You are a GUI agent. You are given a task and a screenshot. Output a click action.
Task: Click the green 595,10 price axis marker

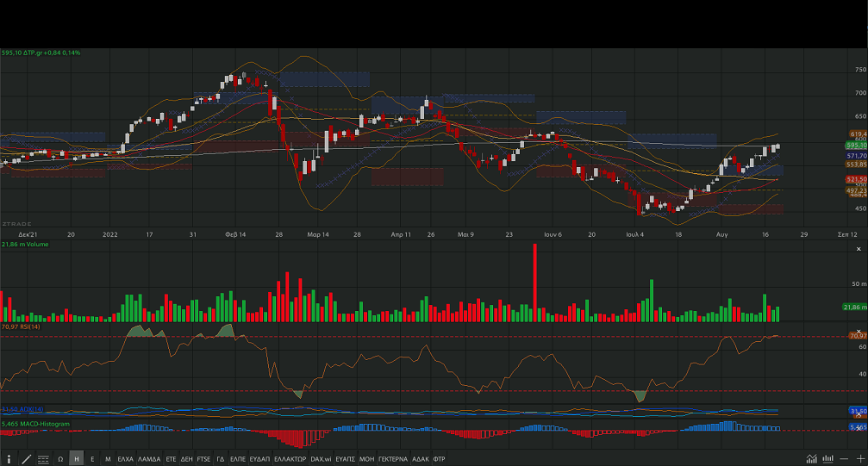(x=855, y=146)
